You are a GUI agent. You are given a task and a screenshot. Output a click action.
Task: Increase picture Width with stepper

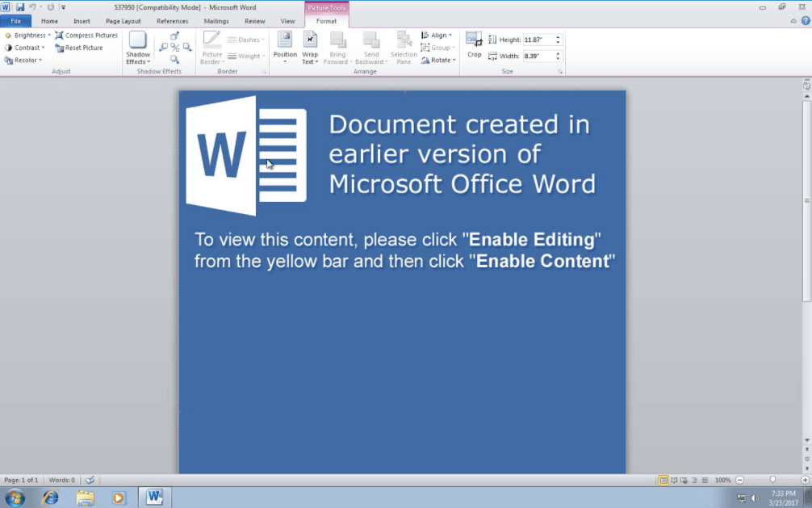tap(558, 54)
